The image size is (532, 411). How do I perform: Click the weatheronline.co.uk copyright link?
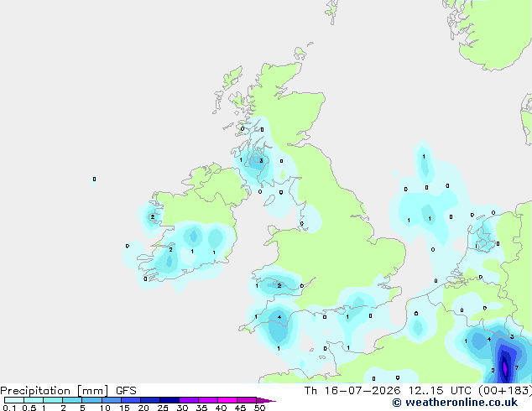click(455, 403)
